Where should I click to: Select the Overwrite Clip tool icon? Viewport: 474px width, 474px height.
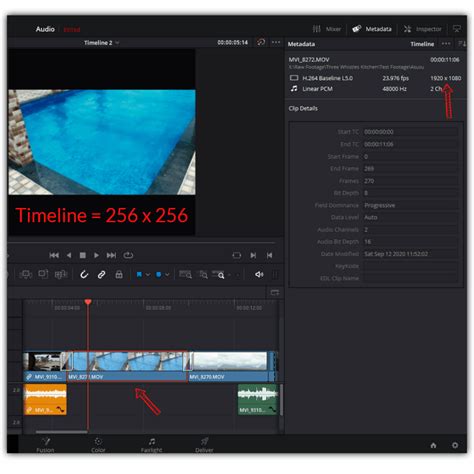point(43,274)
